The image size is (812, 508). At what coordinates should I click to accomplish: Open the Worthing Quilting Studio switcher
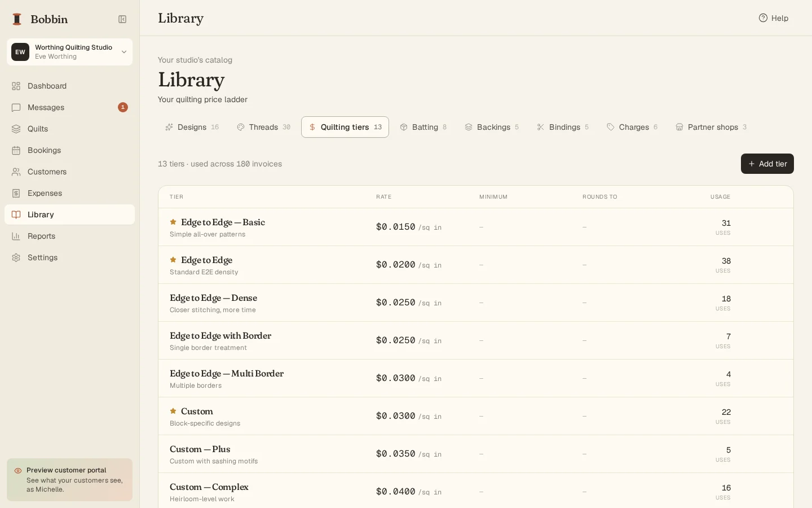(x=70, y=52)
